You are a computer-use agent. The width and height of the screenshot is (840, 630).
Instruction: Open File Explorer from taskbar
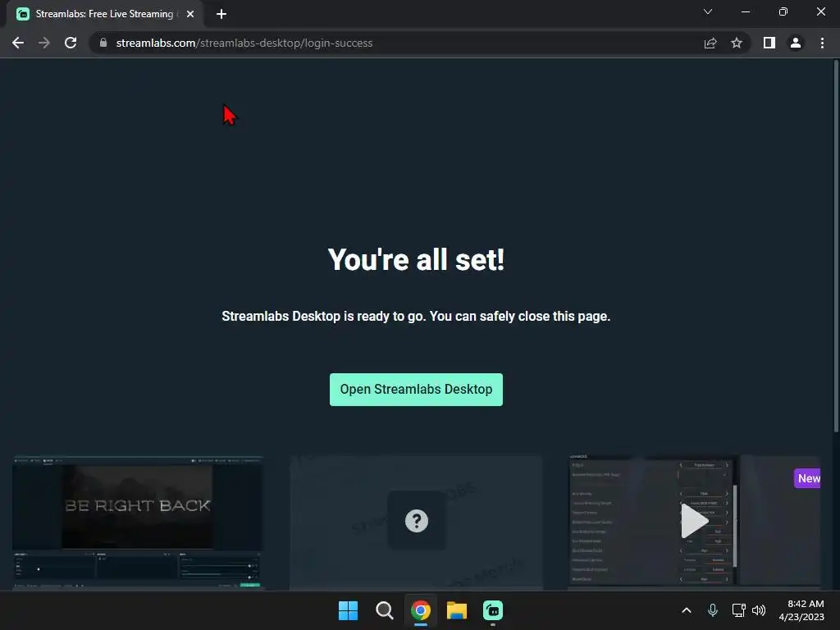click(457, 610)
